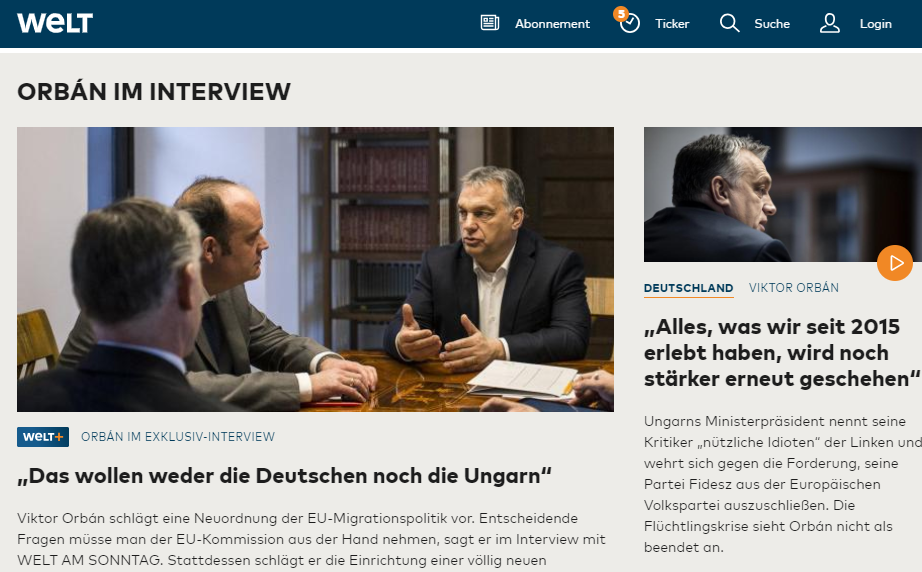Click the ORBÁN IM INTERVIEW section heading
Screen dimensions: 922x572
154,92
